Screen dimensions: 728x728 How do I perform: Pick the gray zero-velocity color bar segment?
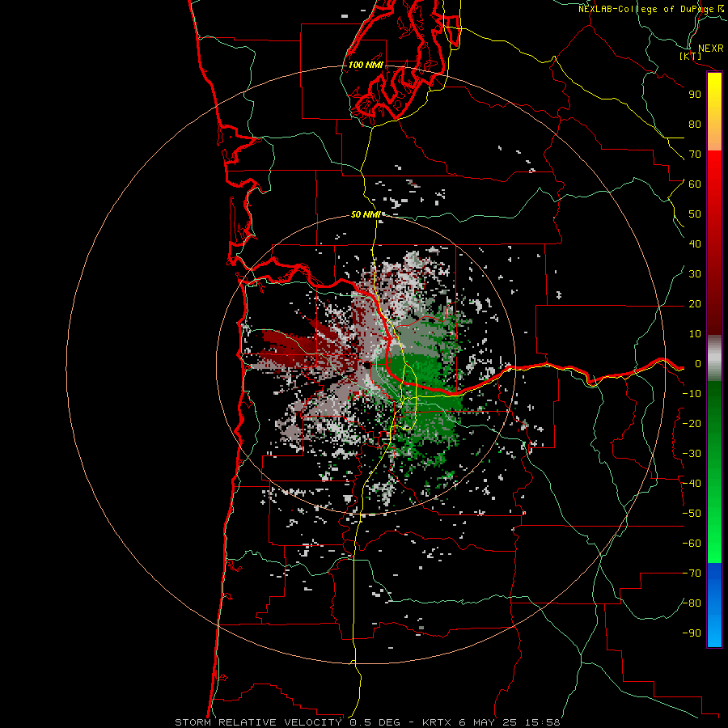click(x=714, y=358)
